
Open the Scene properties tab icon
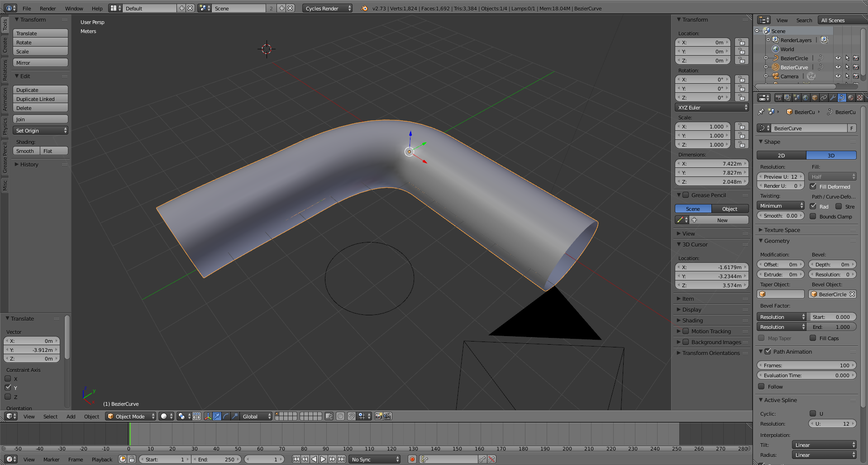tap(796, 98)
